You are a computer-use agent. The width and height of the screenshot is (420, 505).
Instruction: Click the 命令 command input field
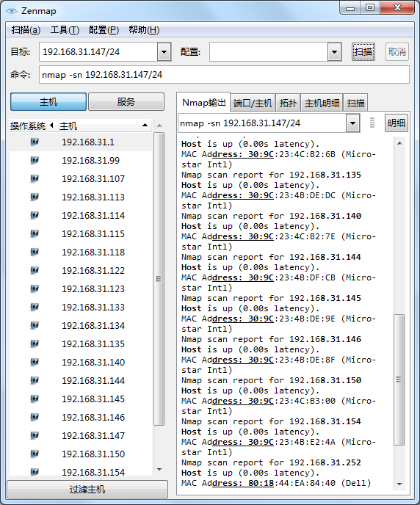(x=224, y=75)
